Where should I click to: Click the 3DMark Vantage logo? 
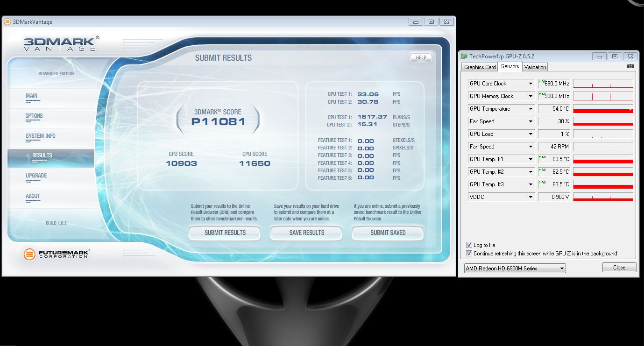pos(61,43)
